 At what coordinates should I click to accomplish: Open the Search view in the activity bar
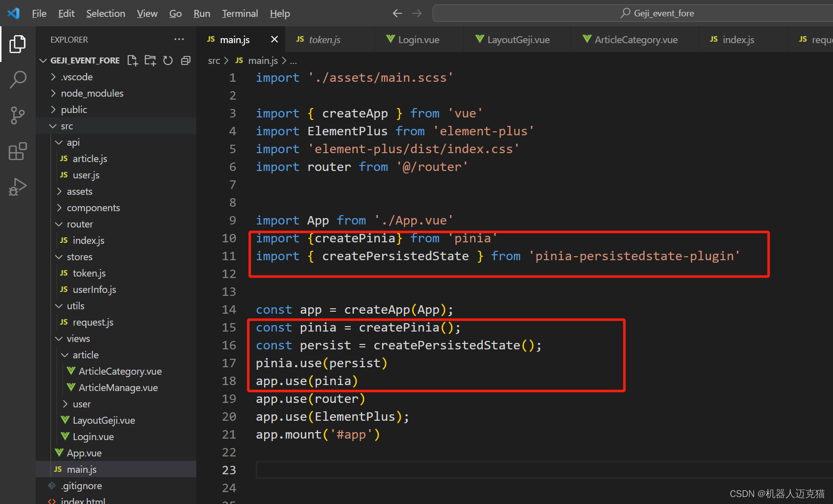[x=17, y=79]
